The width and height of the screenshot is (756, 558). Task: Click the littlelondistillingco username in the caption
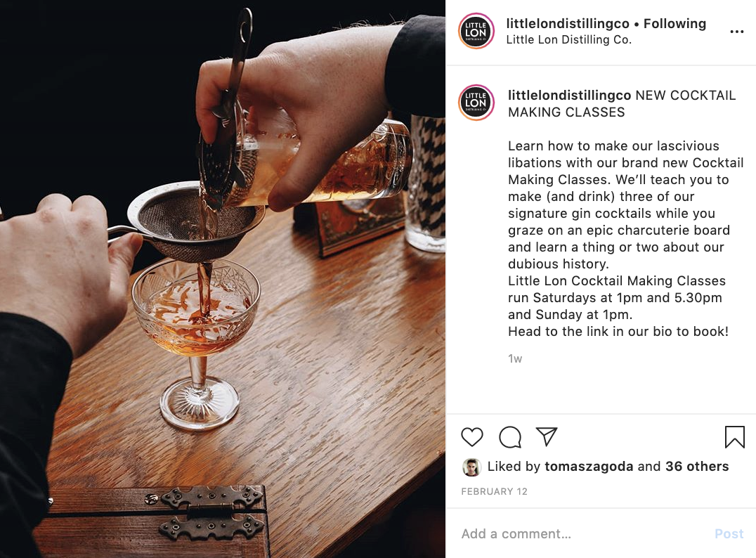[x=569, y=96]
